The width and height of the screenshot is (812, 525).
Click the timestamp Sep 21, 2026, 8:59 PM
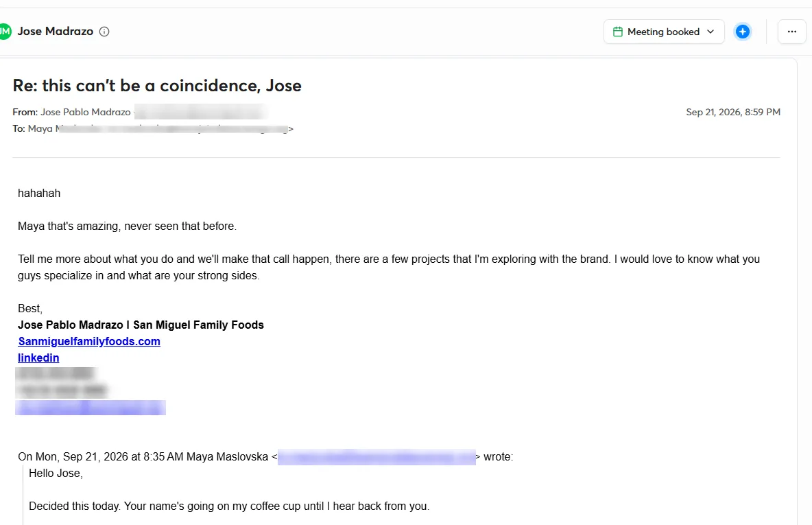coord(732,112)
